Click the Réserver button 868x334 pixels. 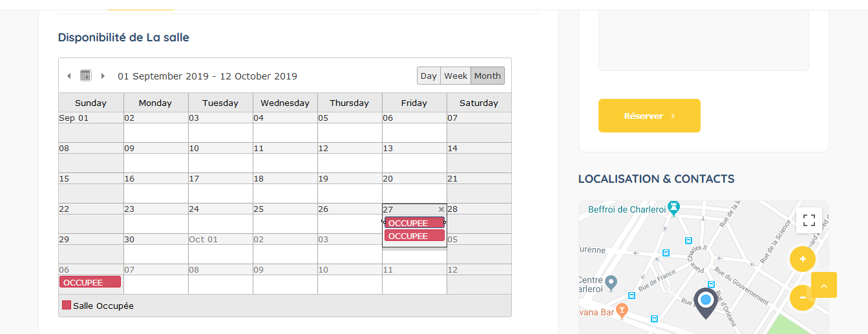coord(650,116)
